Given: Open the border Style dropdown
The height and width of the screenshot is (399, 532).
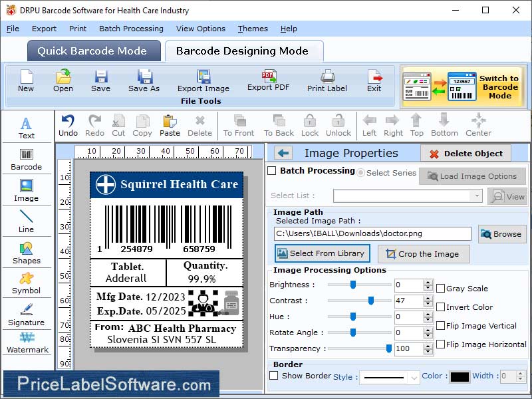Looking at the screenshot, I should point(414,377).
